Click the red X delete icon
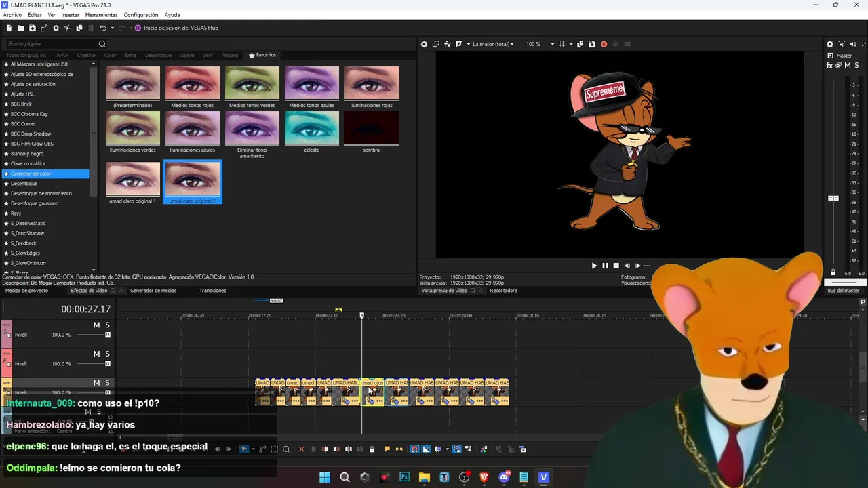 pos(302,449)
